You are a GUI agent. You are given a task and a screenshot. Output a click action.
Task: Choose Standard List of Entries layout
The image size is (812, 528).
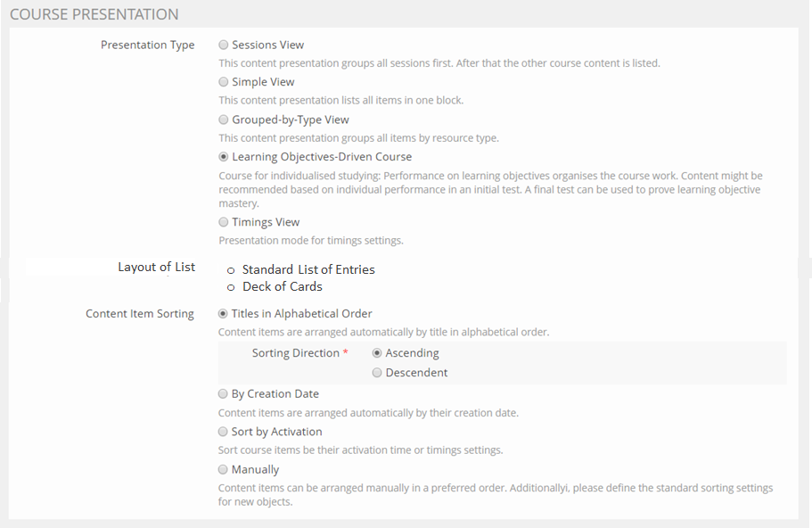click(231, 270)
